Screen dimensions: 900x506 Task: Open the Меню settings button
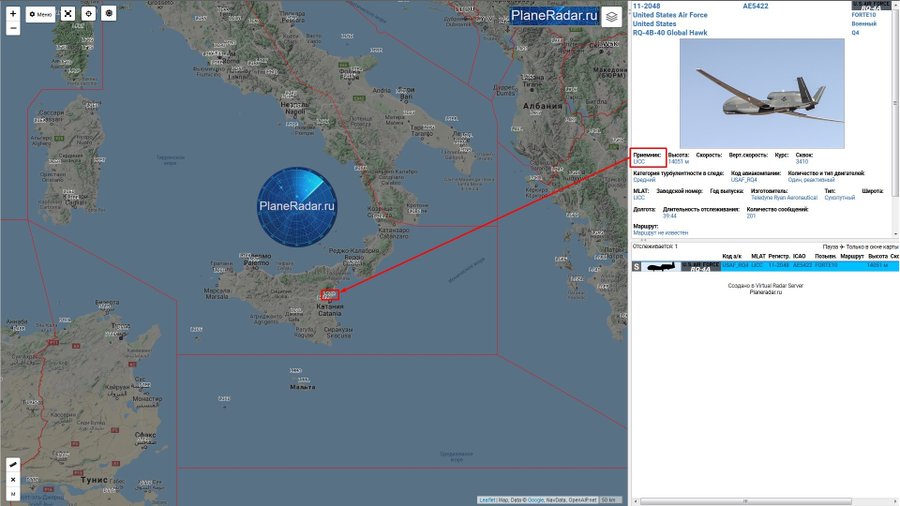pos(40,14)
